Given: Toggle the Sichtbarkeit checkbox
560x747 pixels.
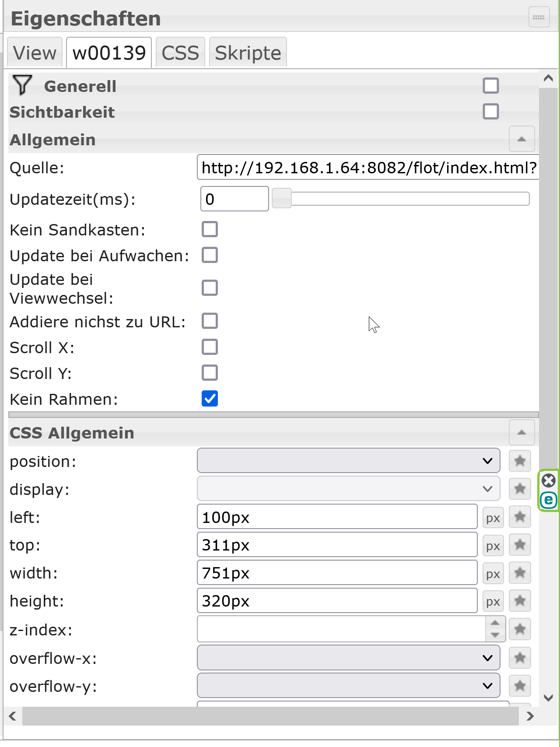Looking at the screenshot, I should point(491,112).
